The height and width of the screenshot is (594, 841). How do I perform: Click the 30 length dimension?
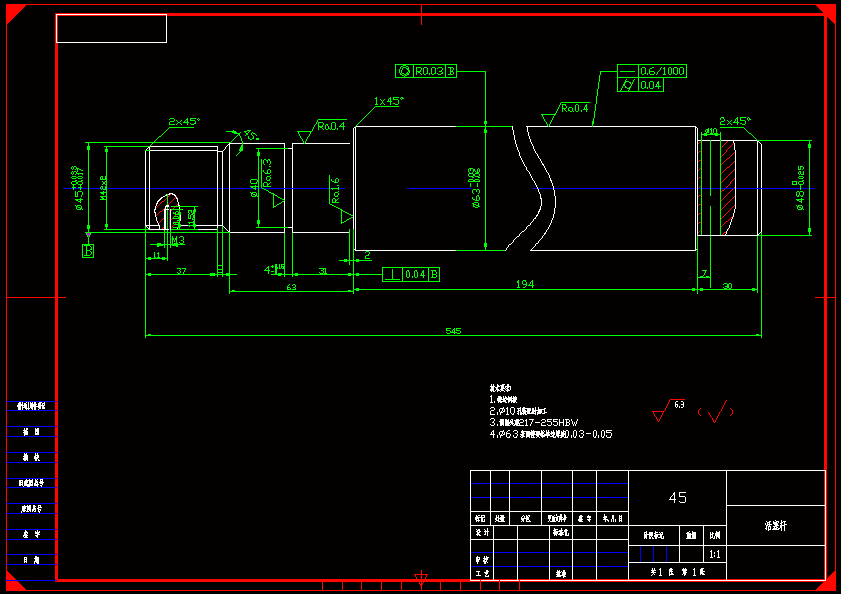[x=727, y=286]
